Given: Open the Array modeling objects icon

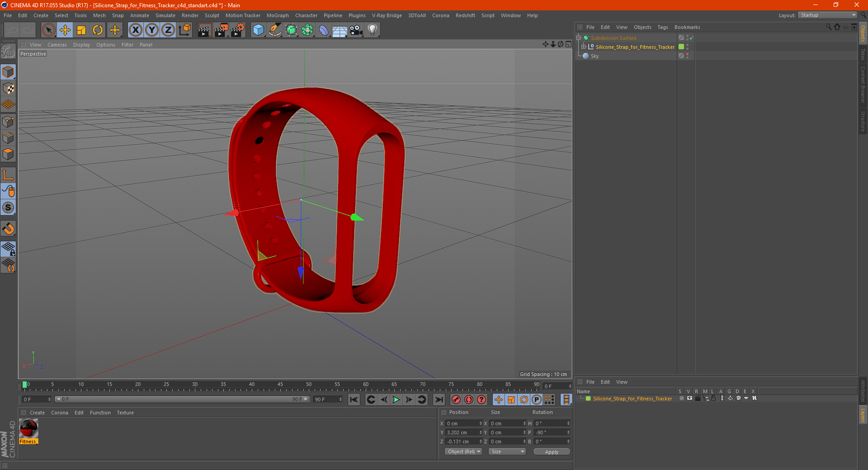Looking at the screenshot, I should [307, 30].
